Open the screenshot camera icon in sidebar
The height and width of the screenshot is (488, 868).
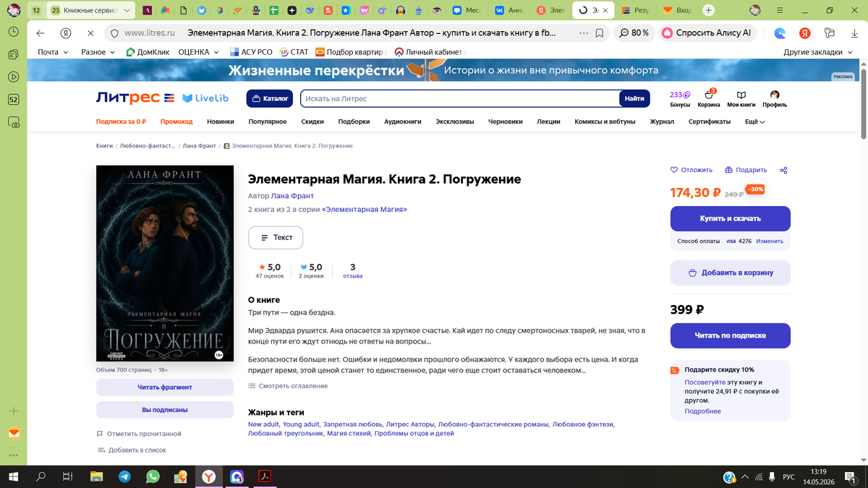click(14, 124)
